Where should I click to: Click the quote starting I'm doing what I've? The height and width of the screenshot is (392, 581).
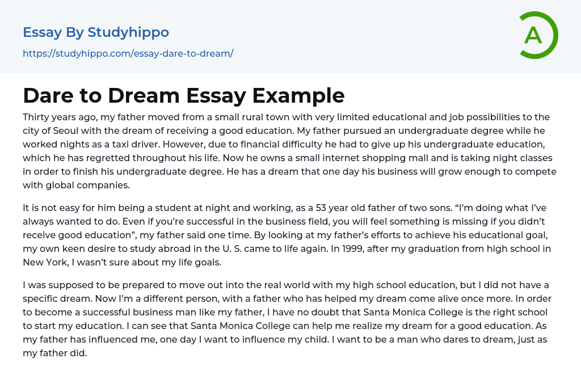click(521, 208)
